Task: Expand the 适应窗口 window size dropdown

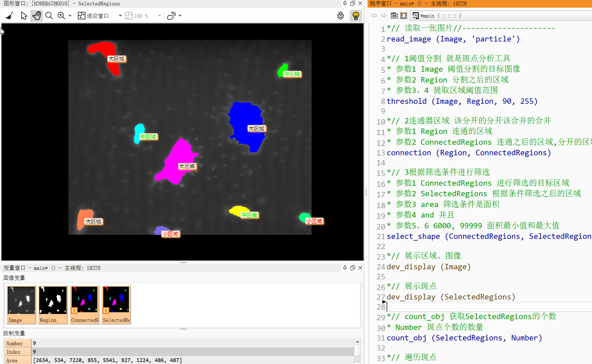Action: coord(120,16)
